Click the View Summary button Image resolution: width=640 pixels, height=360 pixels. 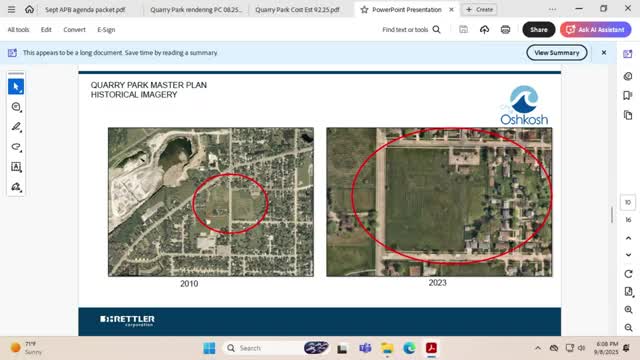[x=557, y=53]
